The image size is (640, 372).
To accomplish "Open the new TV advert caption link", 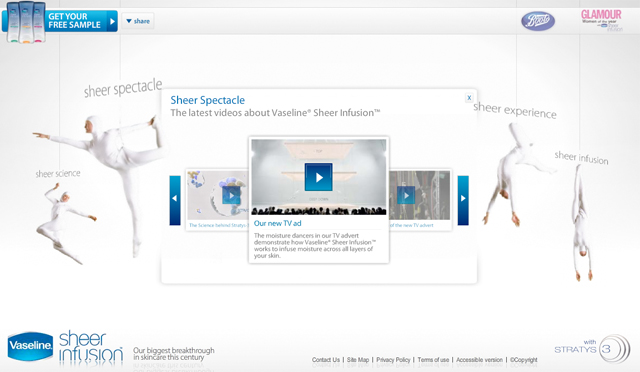I will click(x=411, y=225).
